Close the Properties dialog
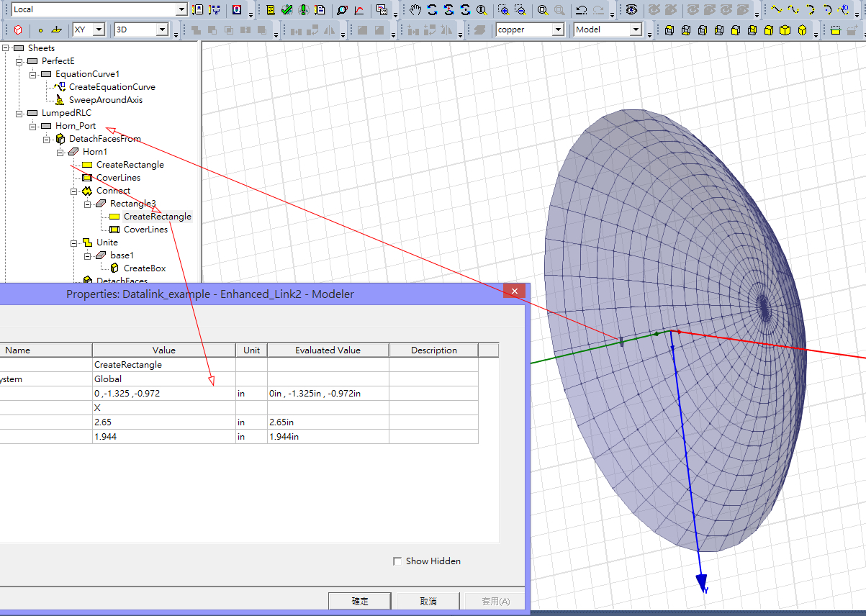 tap(514, 291)
